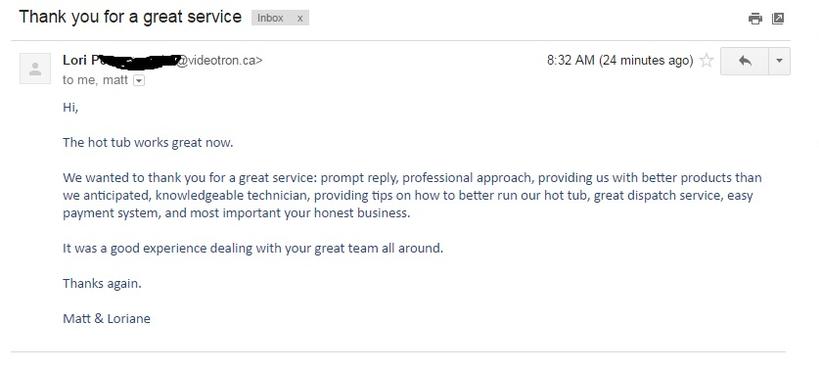Click the sender's profile avatar

click(x=35, y=68)
